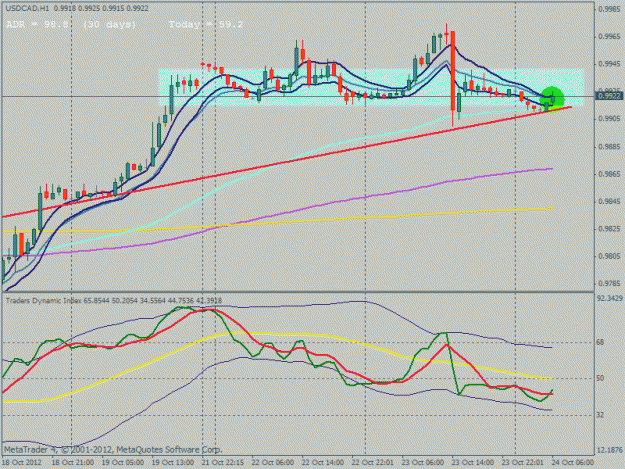Image resolution: width=625 pixels, height=469 pixels.
Task: Click the 32 level on indicator scale
Action: point(600,415)
